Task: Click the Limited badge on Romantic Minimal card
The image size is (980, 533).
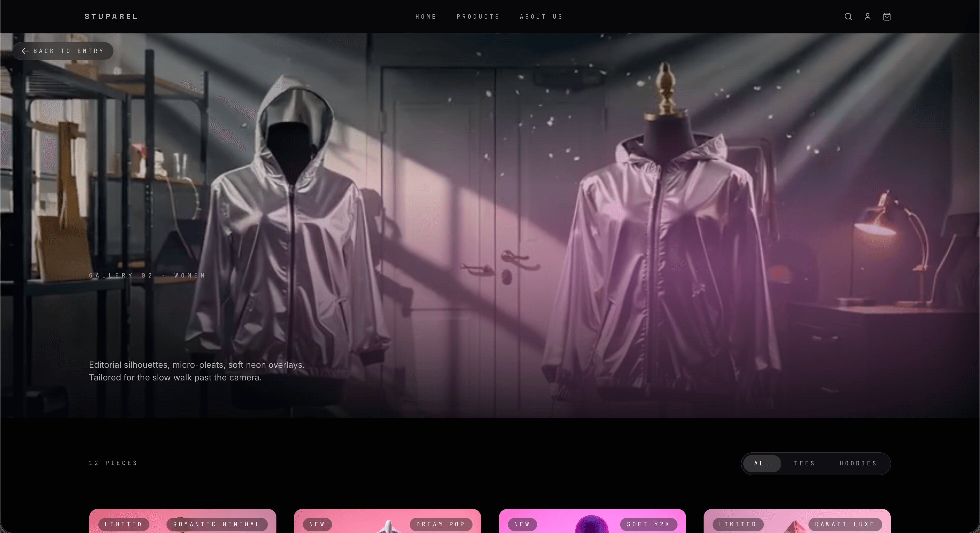Action: click(x=124, y=524)
